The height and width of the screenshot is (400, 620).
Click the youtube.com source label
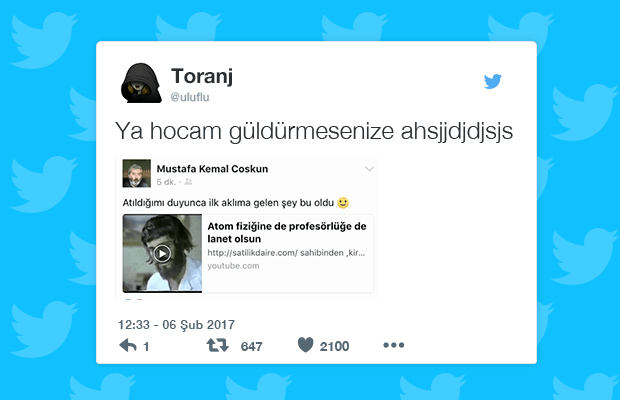tap(233, 266)
